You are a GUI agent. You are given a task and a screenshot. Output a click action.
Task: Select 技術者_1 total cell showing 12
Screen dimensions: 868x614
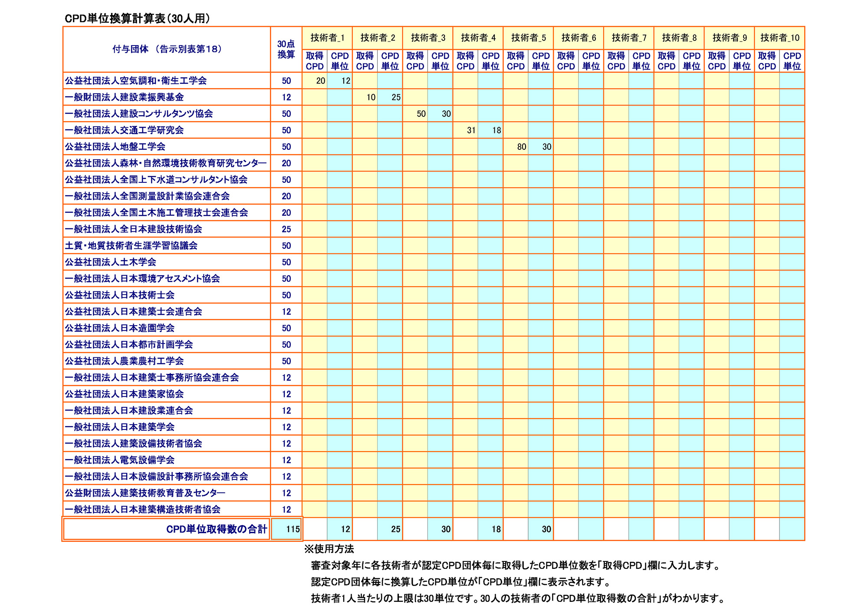[x=340, y=529]
